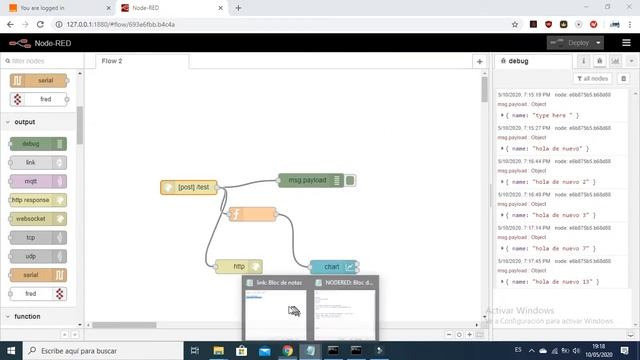Select the serial input node in palette top
The width and height of the screenshot is (640, 360).
point(38,80)
